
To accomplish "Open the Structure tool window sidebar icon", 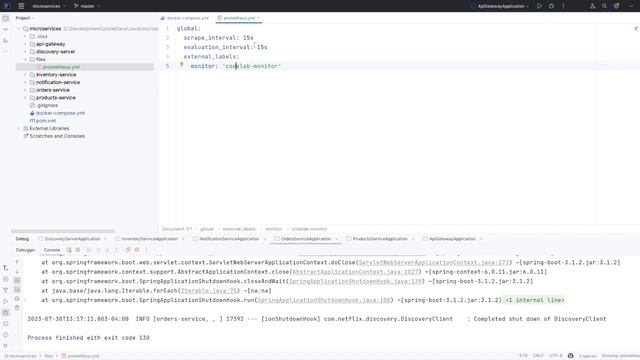I will [x=5, y=40].
